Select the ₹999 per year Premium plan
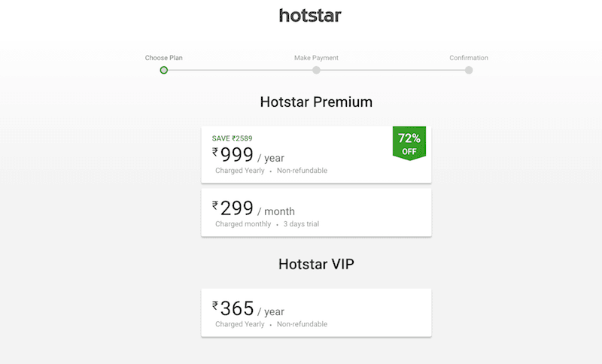The width and height of the screenshot is (602, 364). [316, 155]
